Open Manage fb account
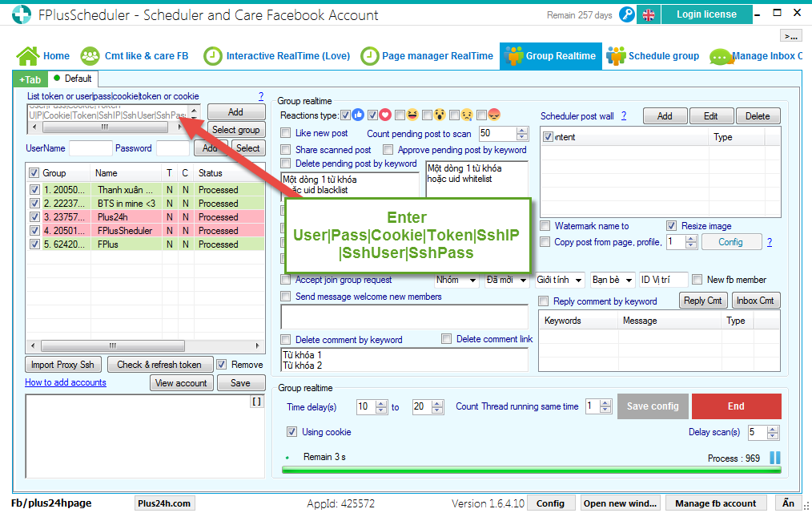This screenshot has width=812, height=513. [715, 503]
